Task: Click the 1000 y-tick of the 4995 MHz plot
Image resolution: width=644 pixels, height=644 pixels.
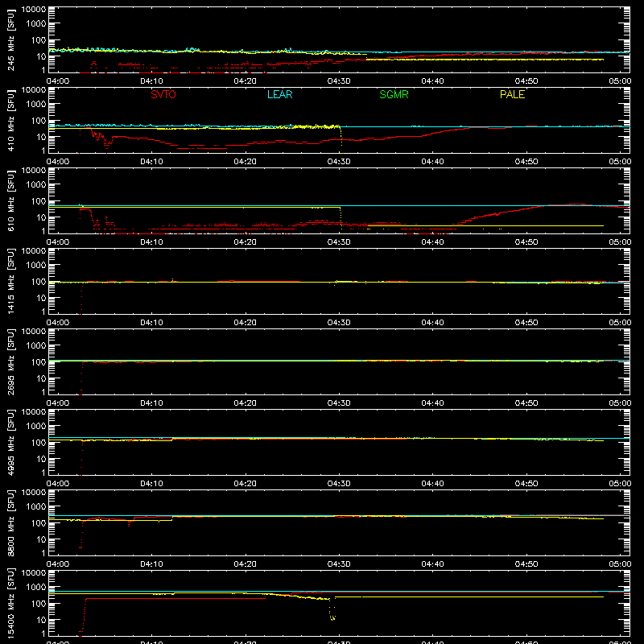Action: pyautogui.click(x=36, y=427)
